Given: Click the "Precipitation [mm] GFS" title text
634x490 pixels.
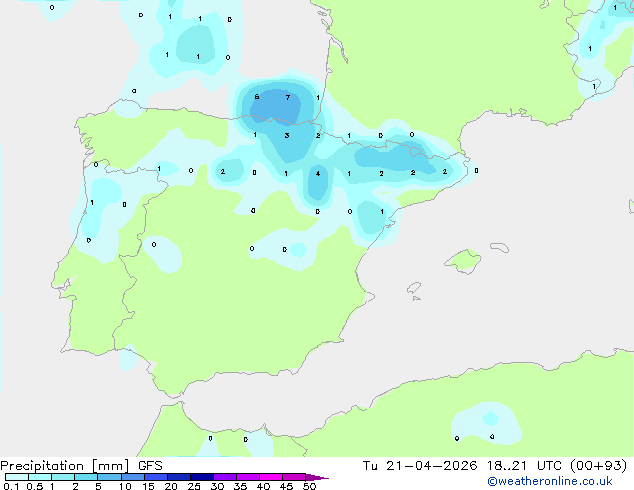Looking at the screenshot, I should pos(81,466).
